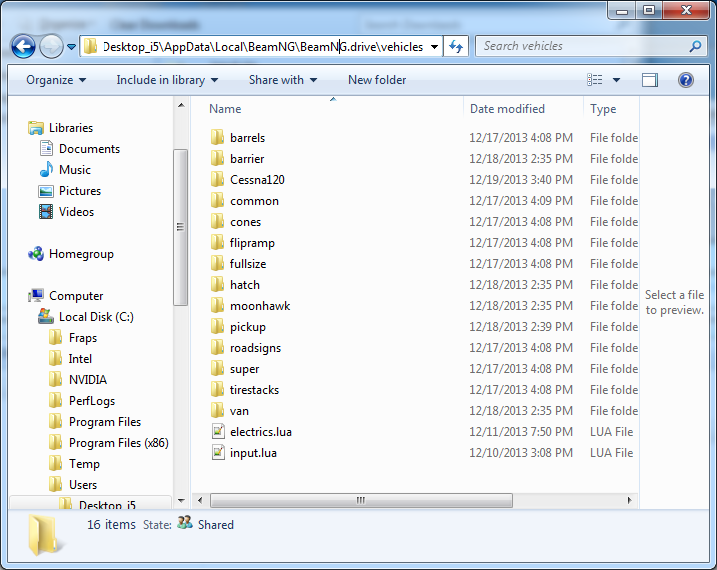Open More view options dropdown arrow
Image resolution: width=717 pixels, height=570 pixels.
tap(616, 80)
